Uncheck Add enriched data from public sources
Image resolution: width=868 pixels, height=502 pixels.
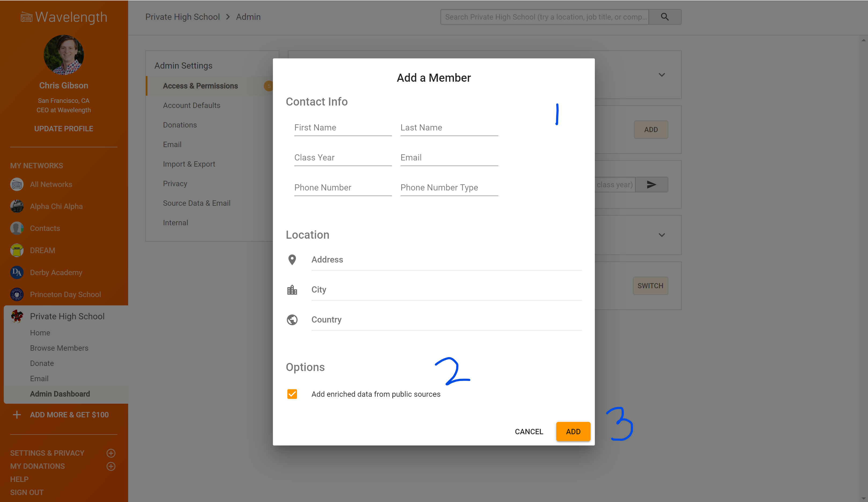(292, 394)
